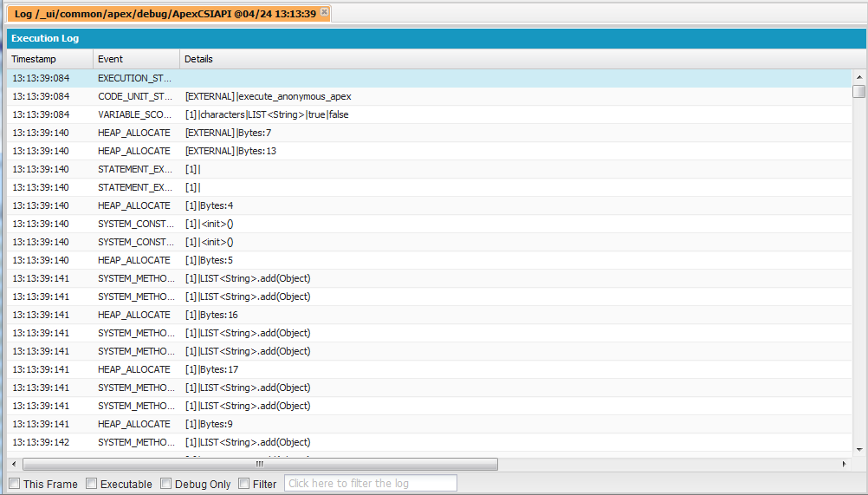This screenshot has height=495, width=868.
Task: Click the log filter input field
Action: pyautogui.click(x=371, y=484)
